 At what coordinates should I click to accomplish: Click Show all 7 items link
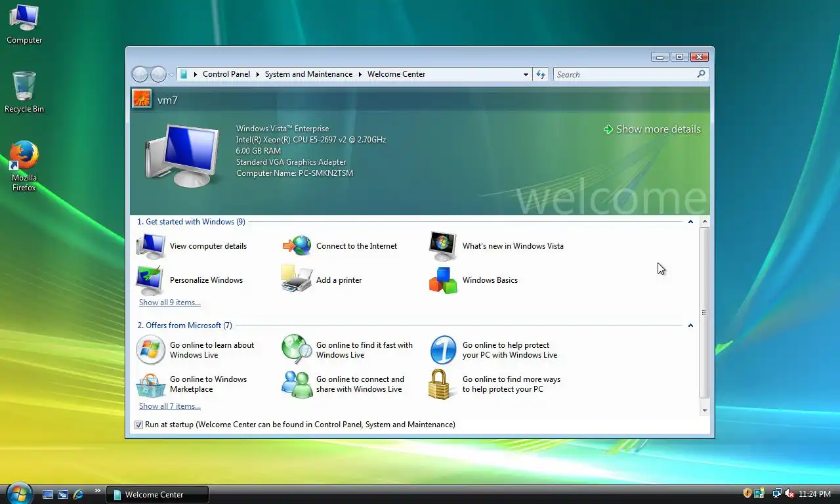(170, 406)
